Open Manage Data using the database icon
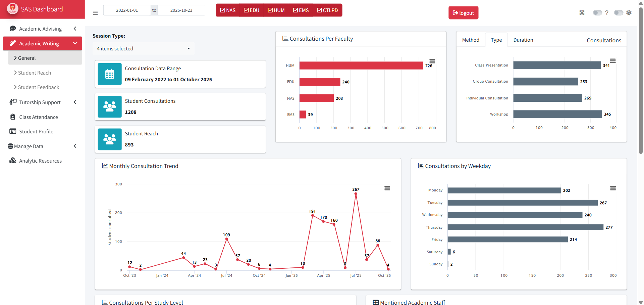 pyautogui.click(x=10, y=146)
